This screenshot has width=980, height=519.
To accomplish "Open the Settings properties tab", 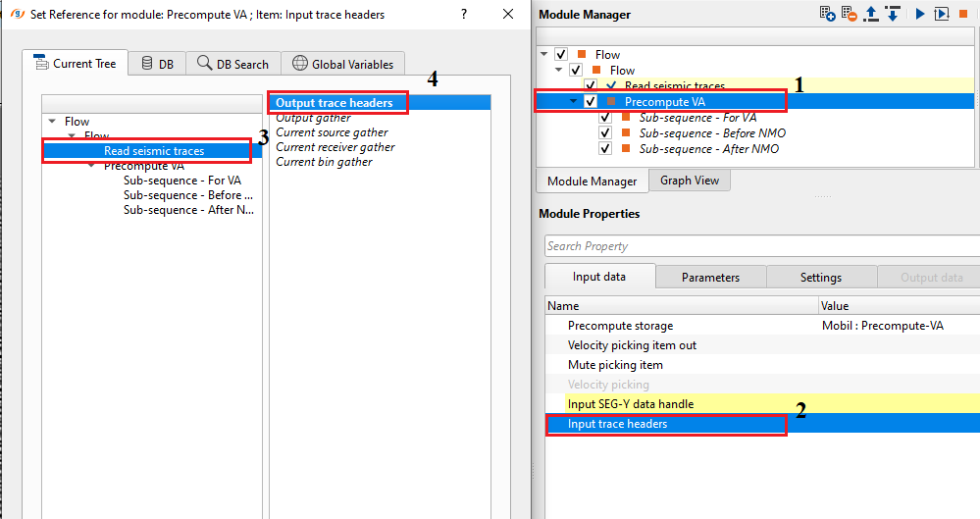I will tap(821, 277).
